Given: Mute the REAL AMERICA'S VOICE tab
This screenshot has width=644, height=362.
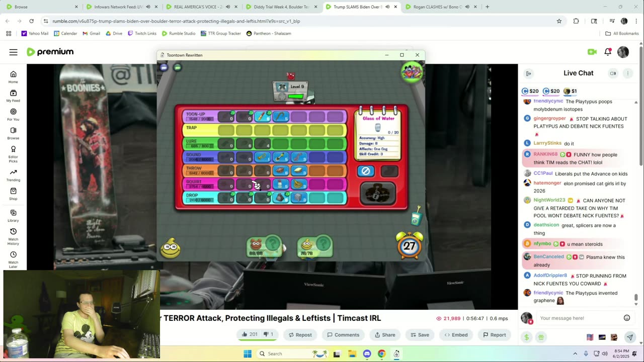Looking at the screenshot, I should pos(227,7).
